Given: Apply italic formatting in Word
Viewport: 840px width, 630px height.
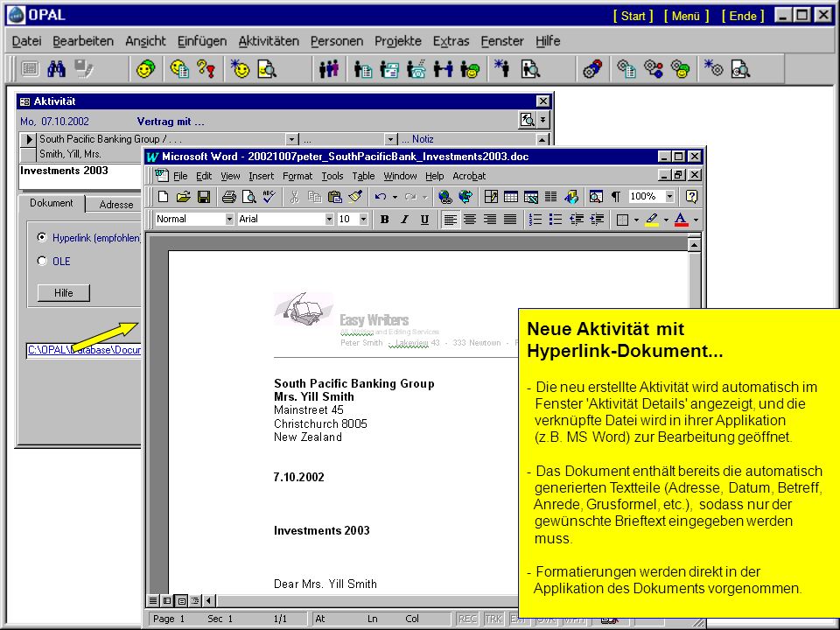Looking at the screenshot, I should 404,219.
